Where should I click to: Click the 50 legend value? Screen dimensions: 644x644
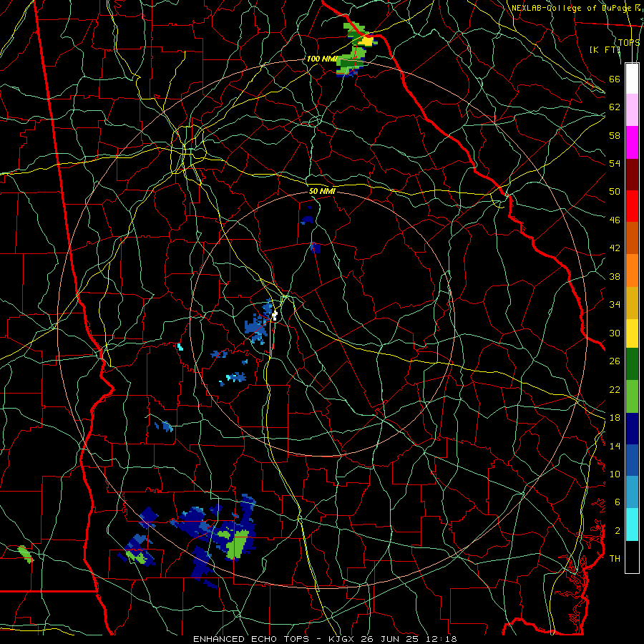(x=615, y=192)
